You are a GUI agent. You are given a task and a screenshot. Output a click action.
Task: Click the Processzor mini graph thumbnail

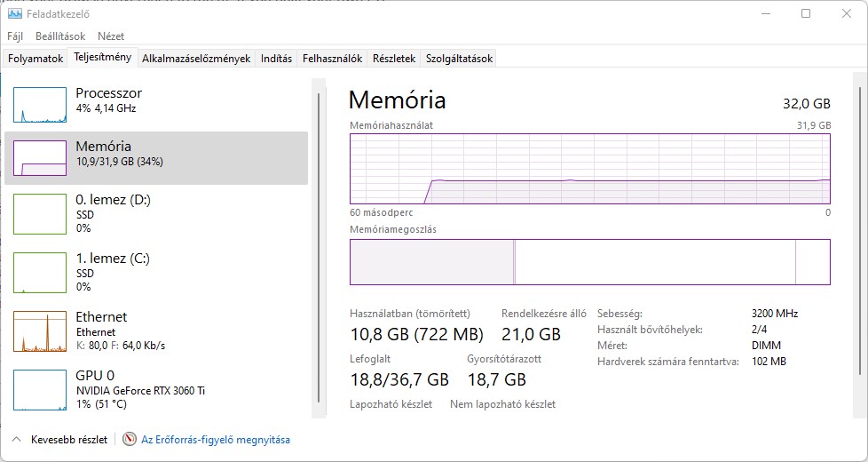[x=40, y=104]
